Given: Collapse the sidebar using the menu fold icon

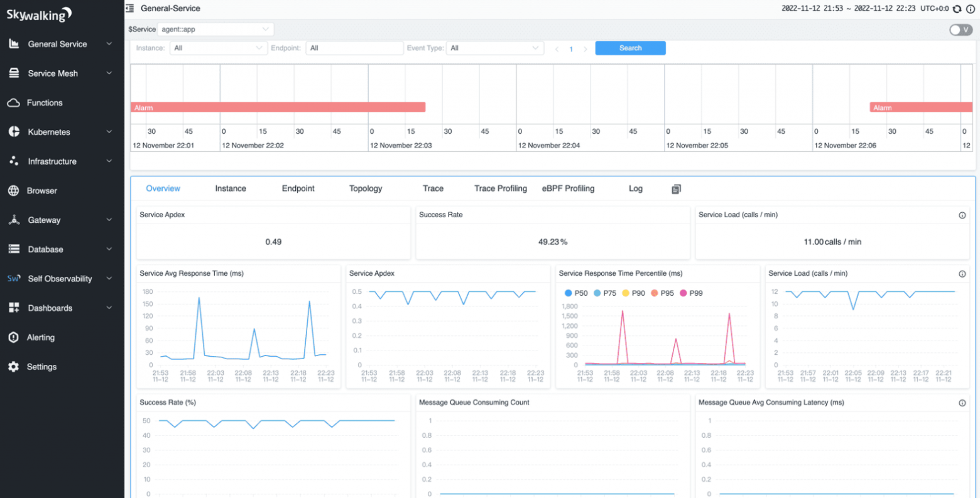Looking at the screenshot, I should (x=130, y=8).
